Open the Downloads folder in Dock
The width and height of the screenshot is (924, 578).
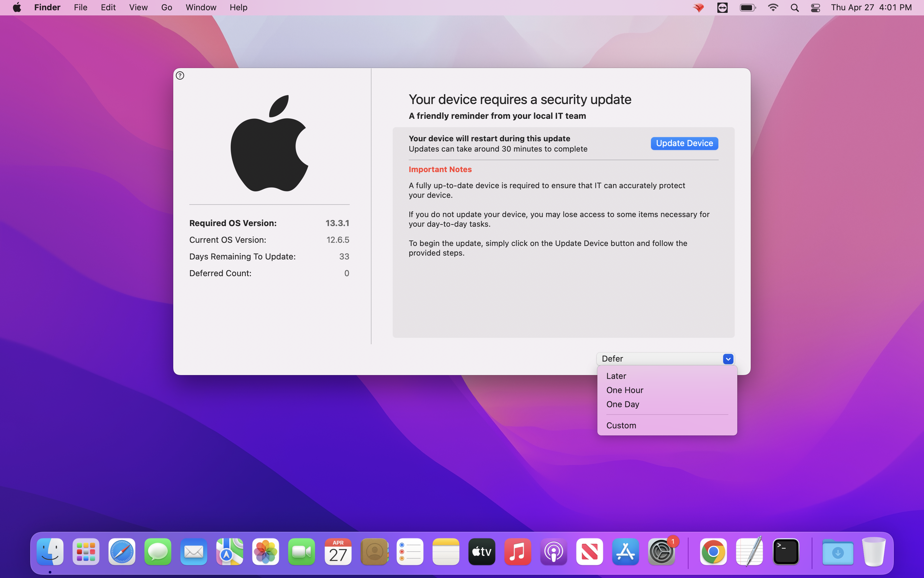838,552
